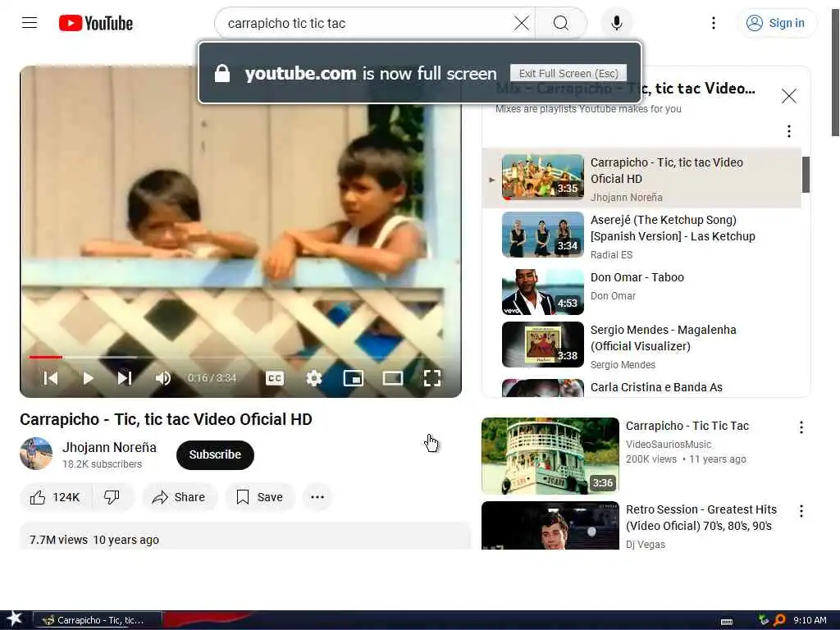Select Carrapicho - Tic, tic taskbar window
This screenshot has width=840, height=630.
coord(97,620)
